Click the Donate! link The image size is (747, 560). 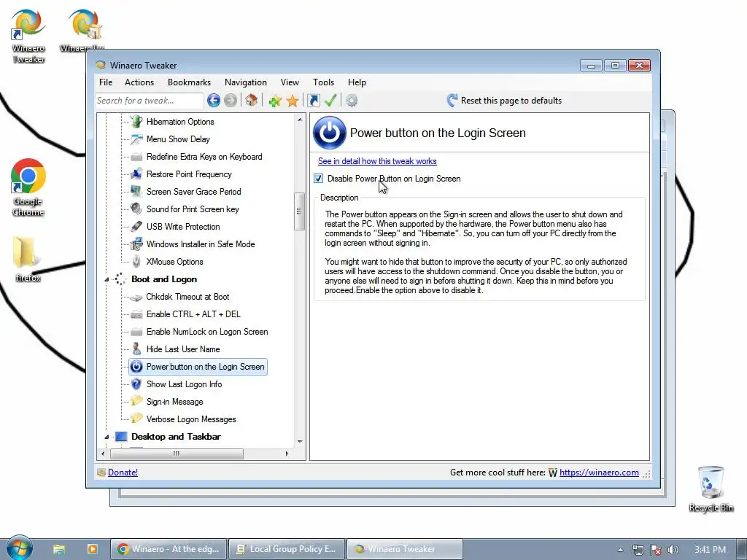coord(123,472)
